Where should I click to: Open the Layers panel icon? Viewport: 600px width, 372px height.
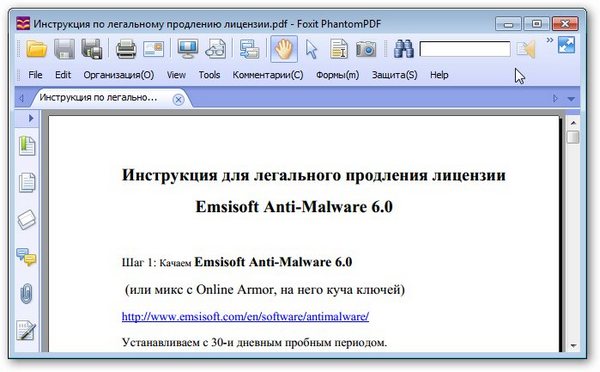27,220
